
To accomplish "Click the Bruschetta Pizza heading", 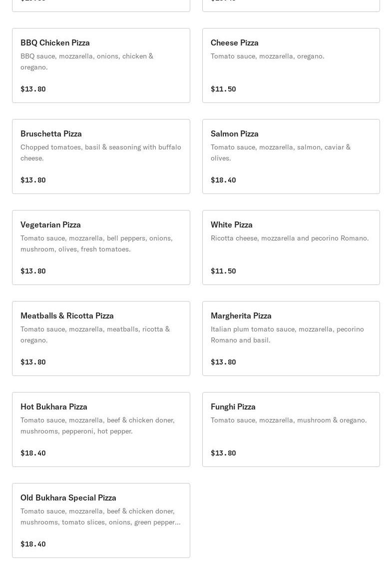I will tap(51, 133).
